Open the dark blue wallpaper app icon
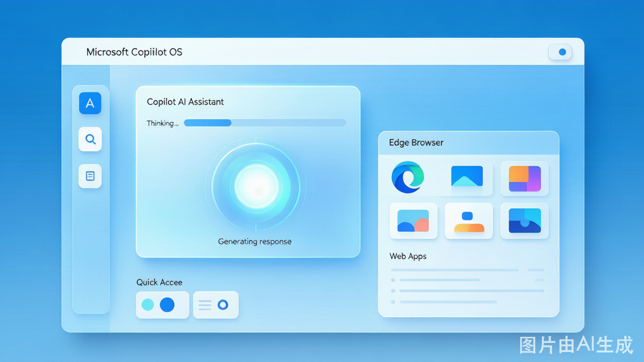This screenshot has height=362, width=644. click(x=525, y=221)
